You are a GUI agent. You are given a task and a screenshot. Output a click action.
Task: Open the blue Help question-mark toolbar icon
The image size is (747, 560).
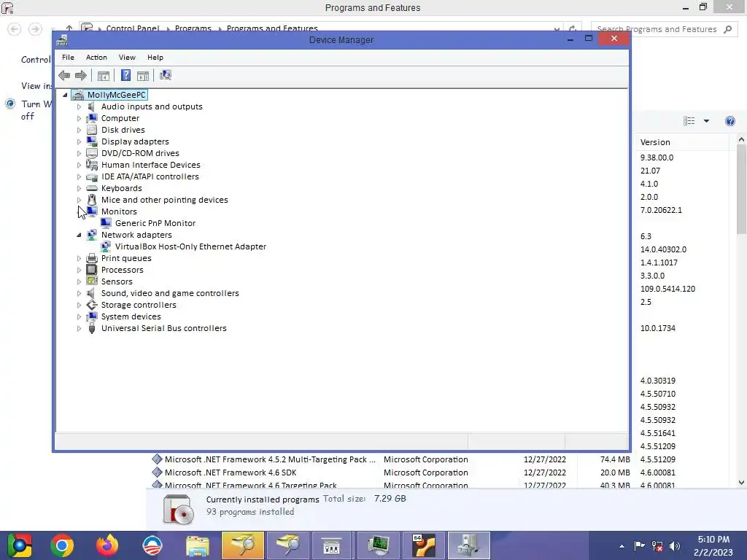(125, 75)
